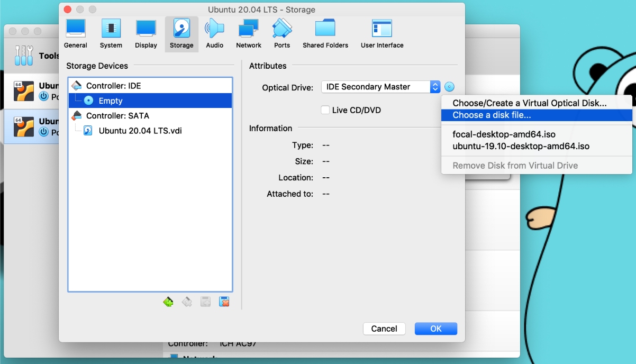The width and height of the screenshot is (636, 364).
Task: Pick focal-desktop-amd64.iso from the menu
Action: click(537, 134)
